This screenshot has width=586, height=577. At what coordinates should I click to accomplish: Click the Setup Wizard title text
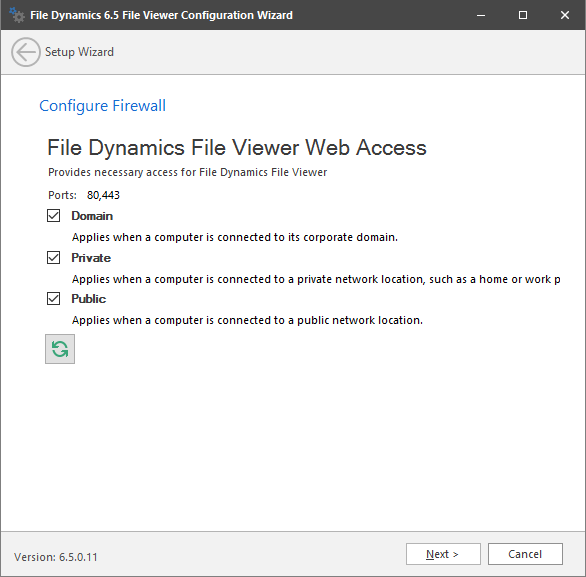[79, 52]
